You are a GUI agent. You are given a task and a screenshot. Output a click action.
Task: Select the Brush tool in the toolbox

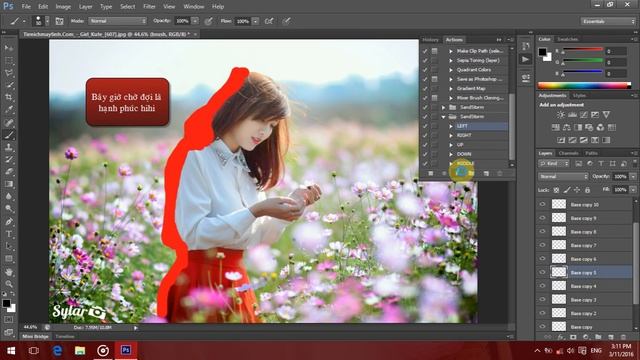point(9,135)
